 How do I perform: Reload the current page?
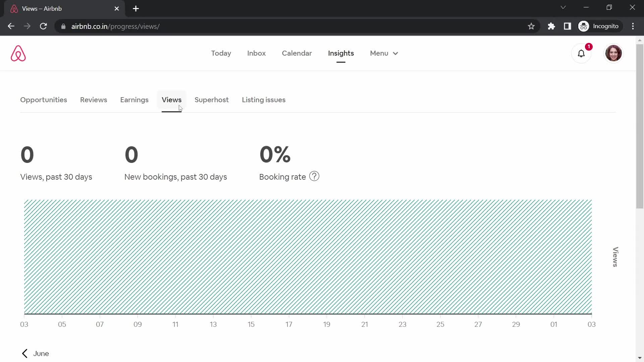click(x=43, y=26)
